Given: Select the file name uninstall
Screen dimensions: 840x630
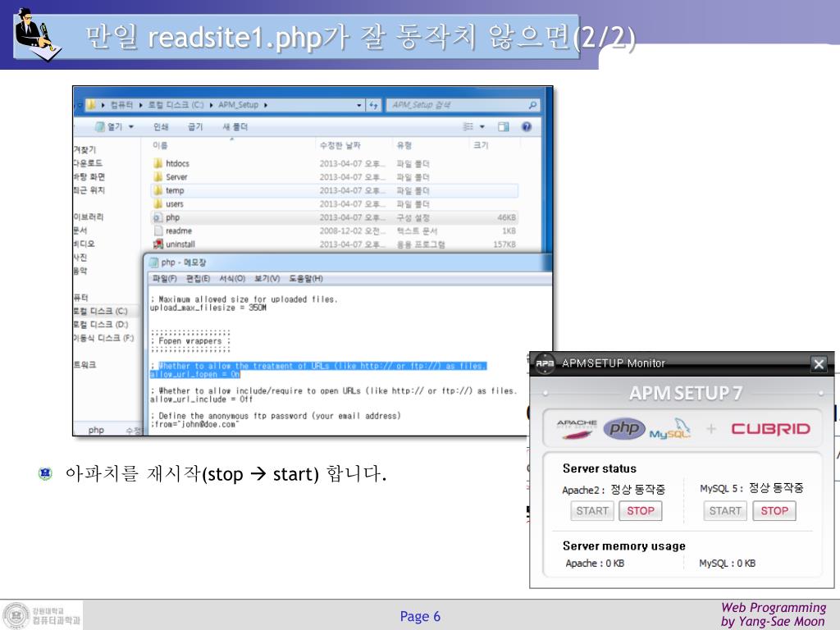Looking at the screenshot, I should coord(180,244).
